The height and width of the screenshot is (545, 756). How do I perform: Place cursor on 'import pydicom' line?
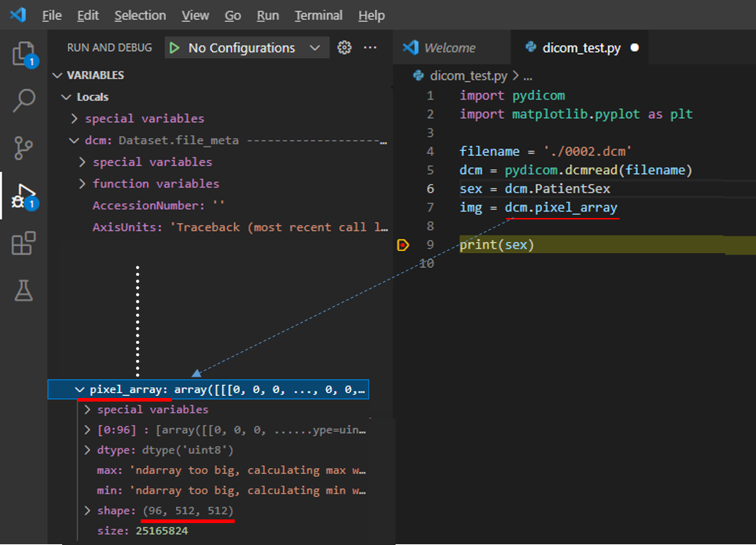pyautogui.click(x=512, y=96)
